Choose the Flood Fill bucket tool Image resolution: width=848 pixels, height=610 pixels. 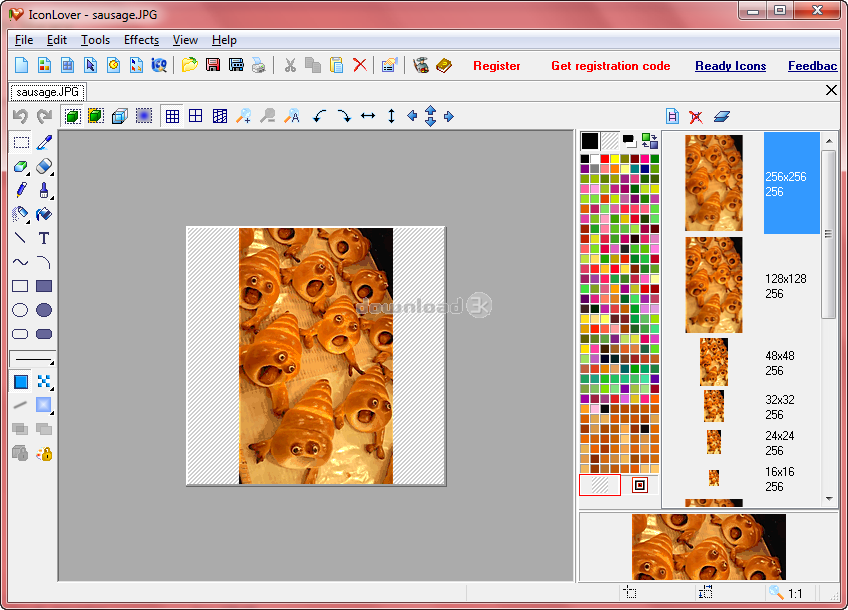pos(44,214)
